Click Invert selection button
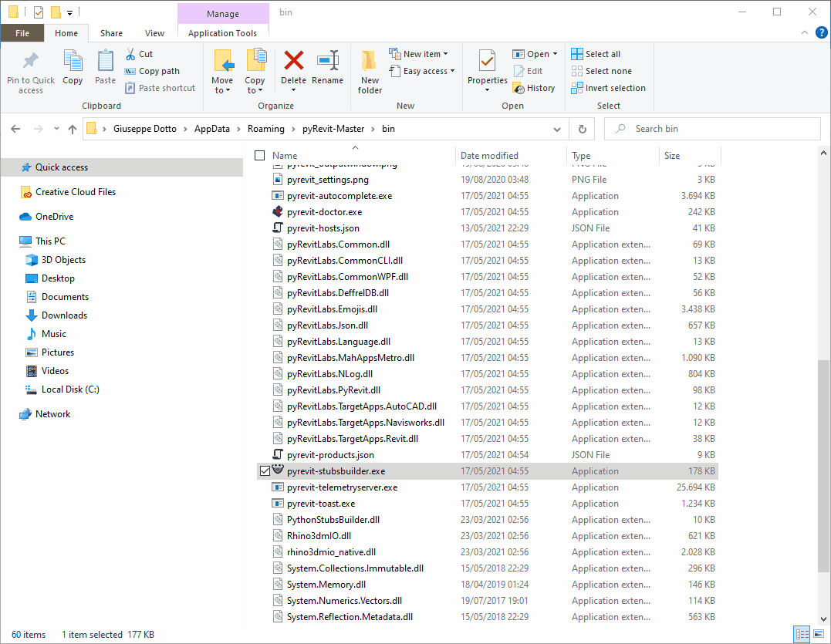 pyautogui.click(x=609, y=88)
